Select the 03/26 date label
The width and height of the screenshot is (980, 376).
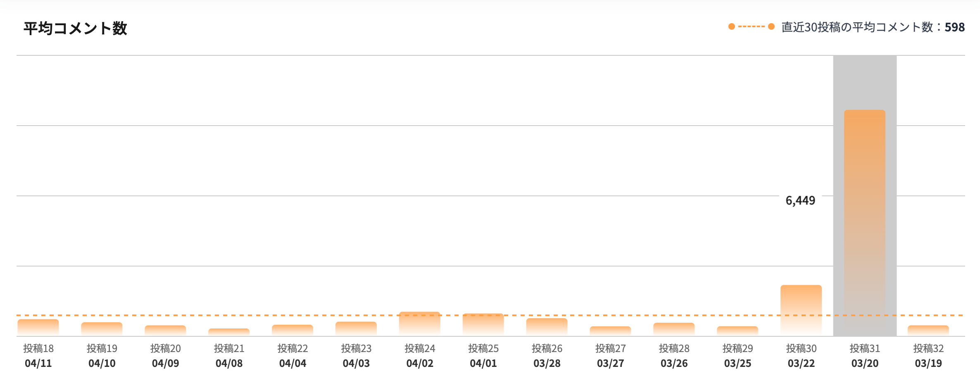tap(674, 364)
